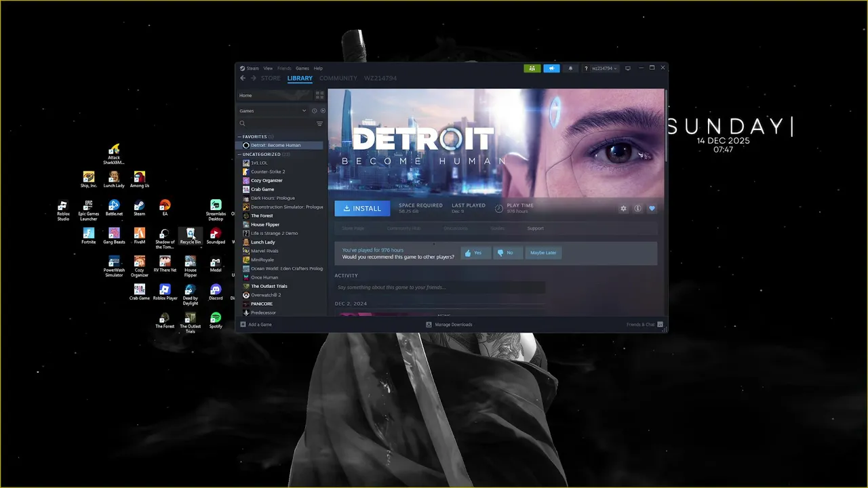Go back with Steam's back arrow
Screen dimensions: 868x488
243,78
